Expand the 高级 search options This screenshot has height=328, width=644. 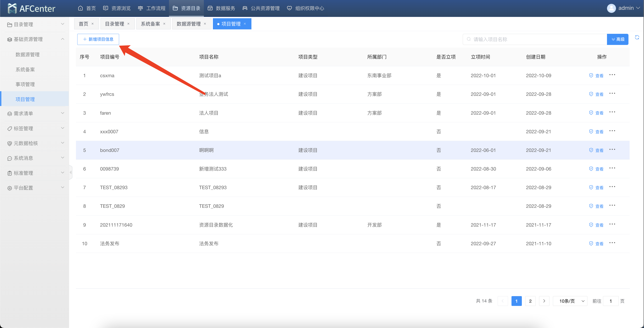[x=618, y=39]
